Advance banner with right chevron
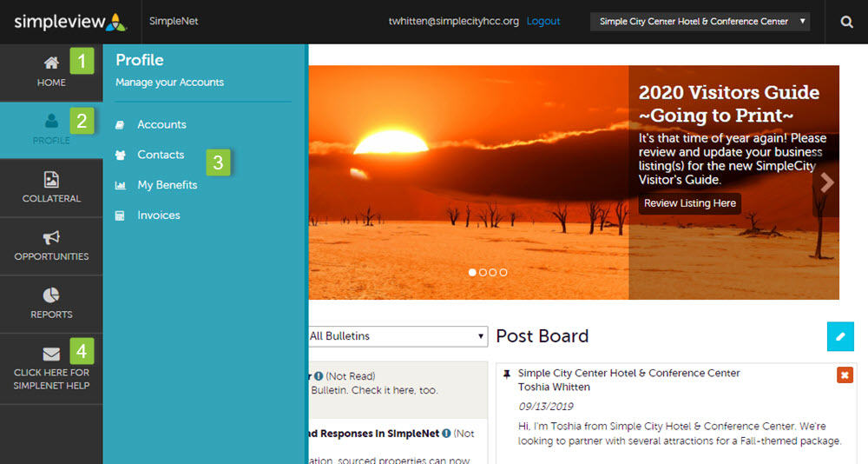Screen dimensions: 868x464 coord(826,182)
